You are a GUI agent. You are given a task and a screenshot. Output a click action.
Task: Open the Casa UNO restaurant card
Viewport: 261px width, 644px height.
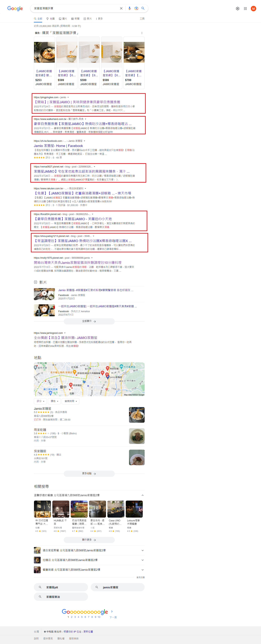pyautogui.click(x=116, y=516)
